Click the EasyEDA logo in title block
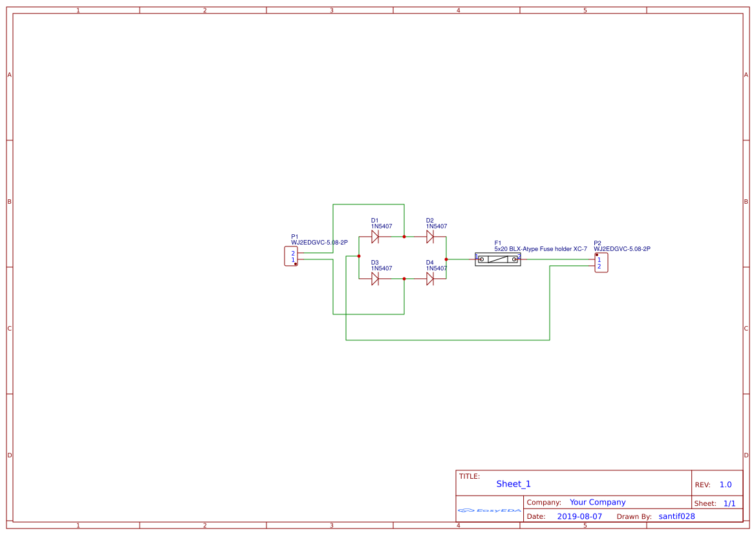 pyautogui.click(x=490, y=510)
